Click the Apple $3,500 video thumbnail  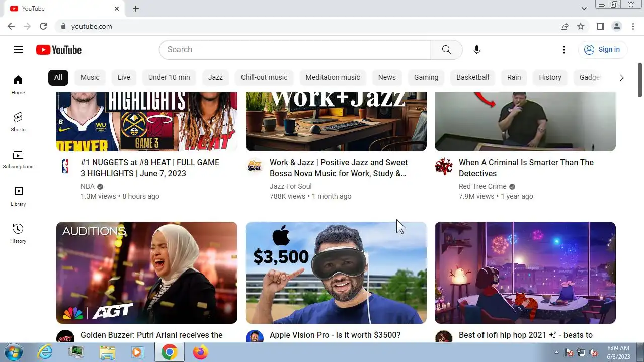336,273
